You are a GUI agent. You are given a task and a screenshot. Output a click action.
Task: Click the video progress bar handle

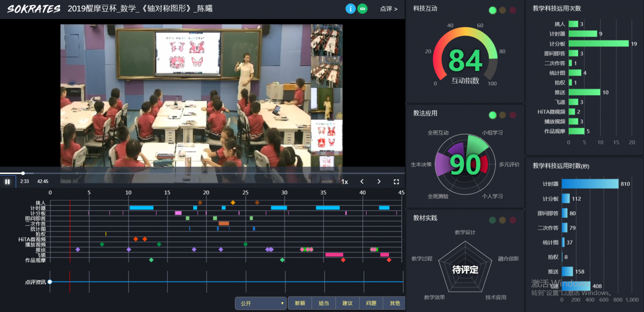click(x=23, y=173)
